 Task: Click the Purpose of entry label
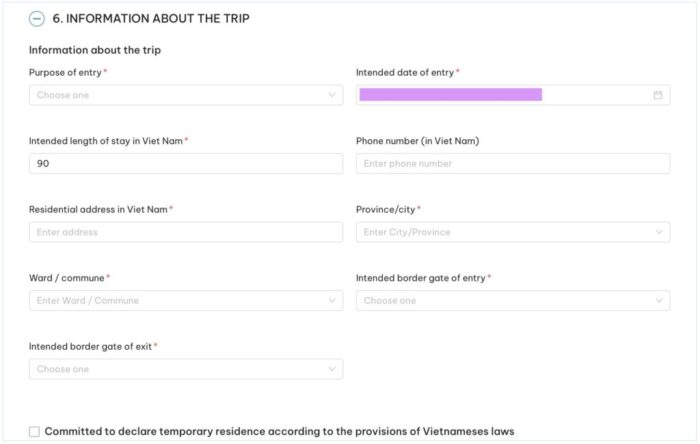pos(65,73)
